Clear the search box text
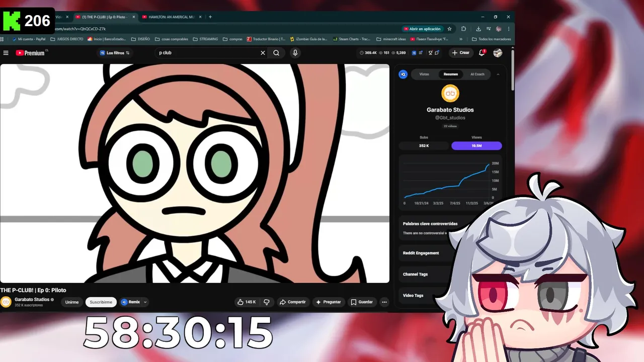 [x=262, y=53]
